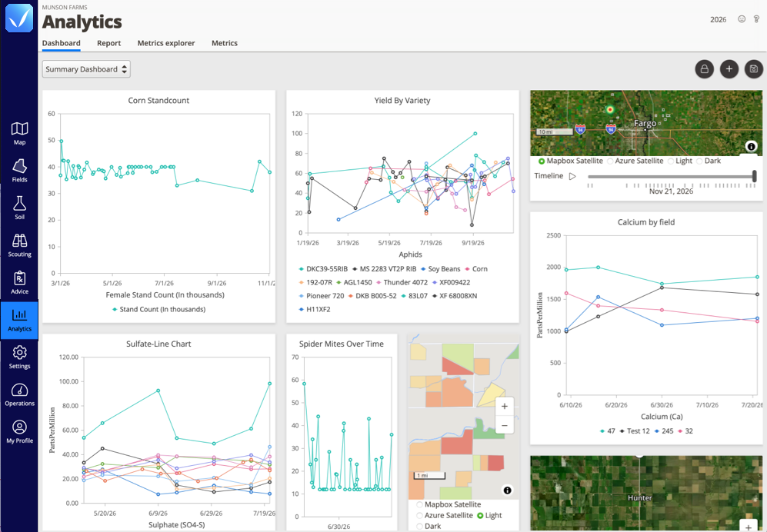Switch to the Metrics tab

coord(225,43)
